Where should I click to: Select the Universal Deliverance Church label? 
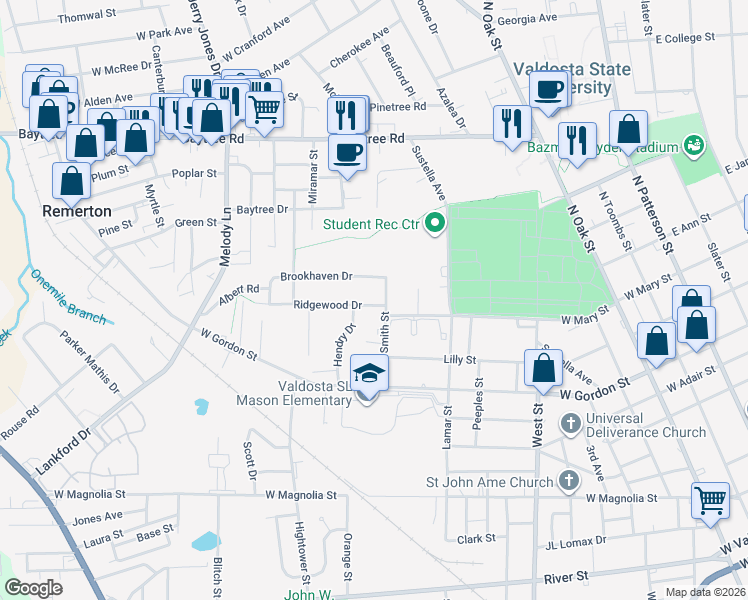(x=646, y=425)
